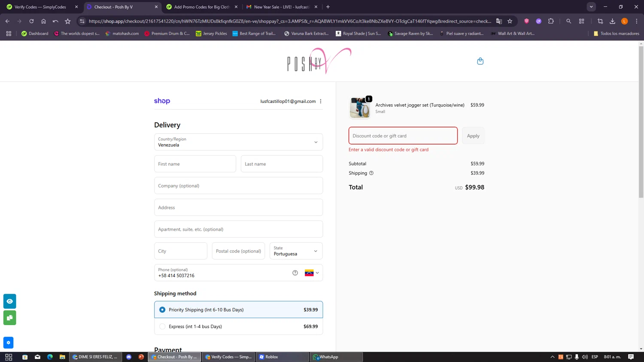Expand the Country/Region dropdown
The image size is (644, 362).
238,142
